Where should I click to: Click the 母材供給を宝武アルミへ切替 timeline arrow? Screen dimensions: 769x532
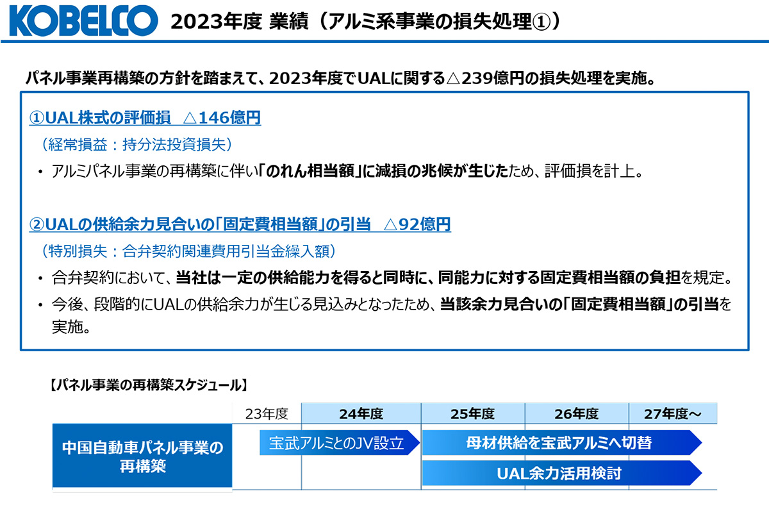tap(559, 443)
